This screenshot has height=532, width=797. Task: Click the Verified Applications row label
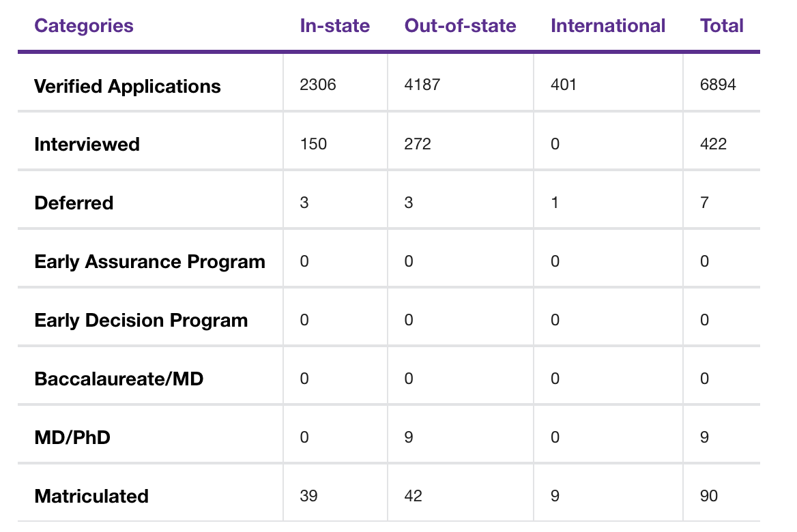[128, 87]
